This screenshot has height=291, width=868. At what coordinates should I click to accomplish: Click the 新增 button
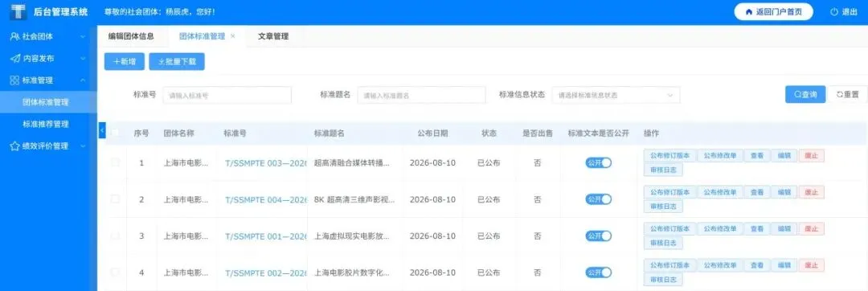coord(125,61)
